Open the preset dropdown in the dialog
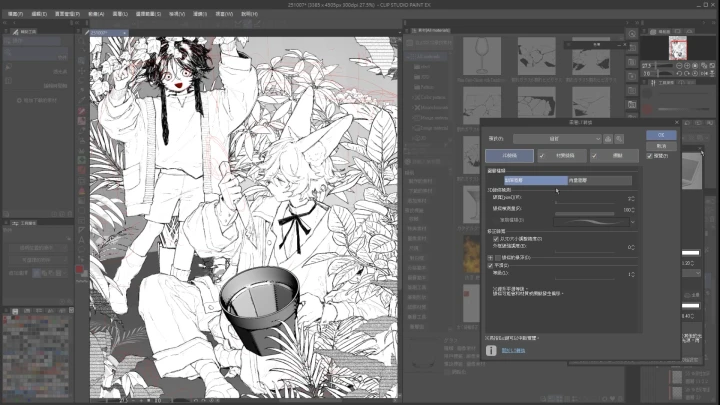Image resolution: width=720 pixels, height=405 pixels. tap(558, 138)
